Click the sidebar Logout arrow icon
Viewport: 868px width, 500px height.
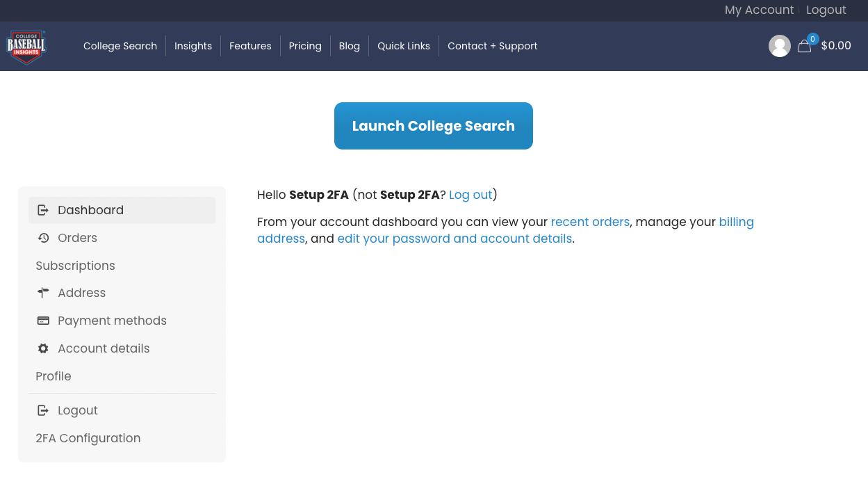click(43, 410)
